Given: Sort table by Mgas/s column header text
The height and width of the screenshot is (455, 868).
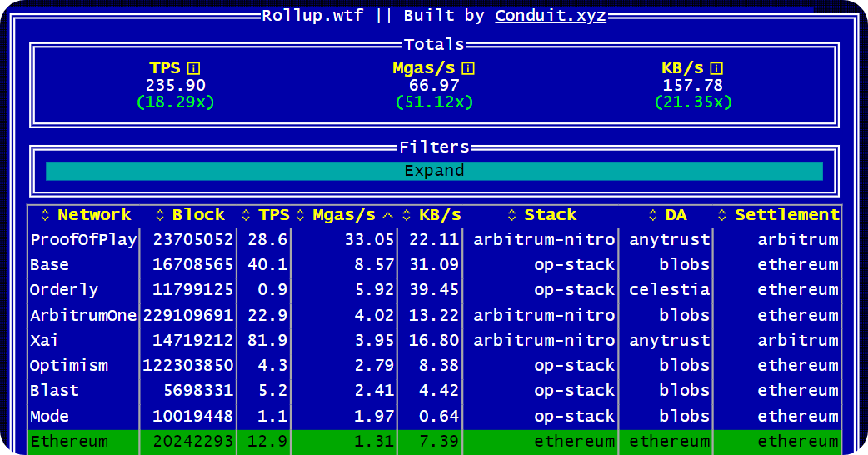Looking at the screenshot, I should [x=343, y=215].
